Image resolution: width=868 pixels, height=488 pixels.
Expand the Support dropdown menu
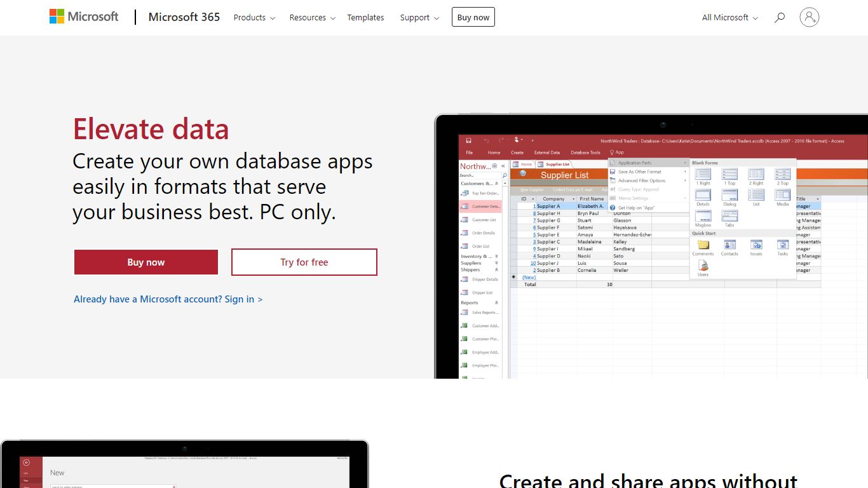[x=419, y=18]
